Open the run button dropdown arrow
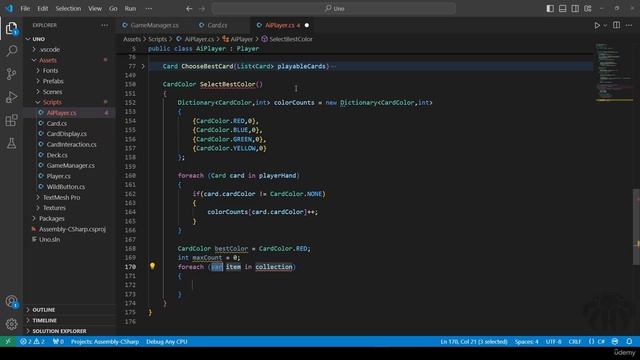The width and height of the screenshot is (640, 360). pyautogui.click(x=605, y=25)
